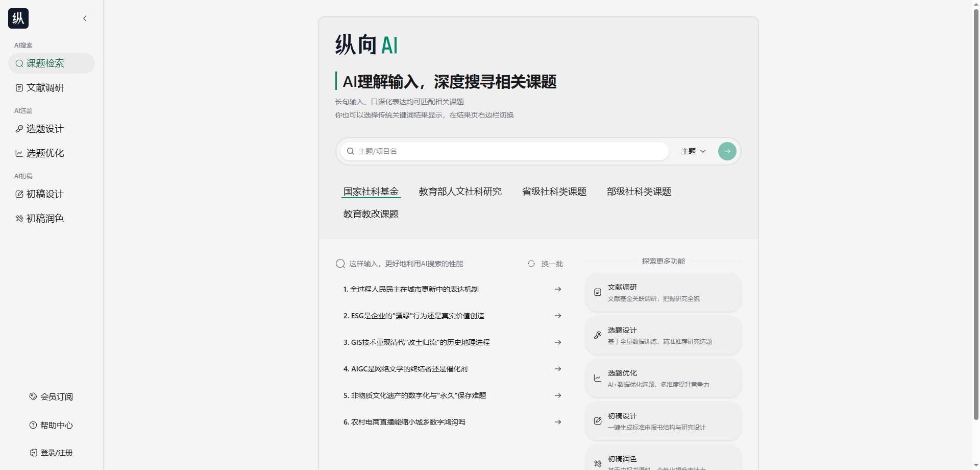Click the key icon in 选题设计 card
980x470 pixels.
(598, 335)
